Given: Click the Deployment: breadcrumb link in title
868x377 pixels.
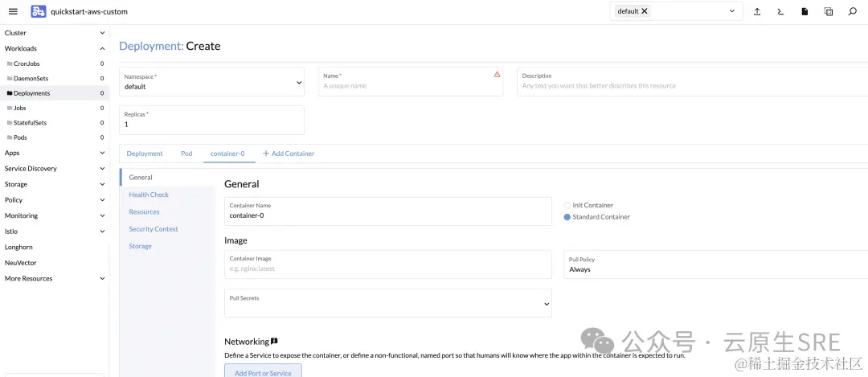Looking at the screenshot, I should tap(151, 46).
